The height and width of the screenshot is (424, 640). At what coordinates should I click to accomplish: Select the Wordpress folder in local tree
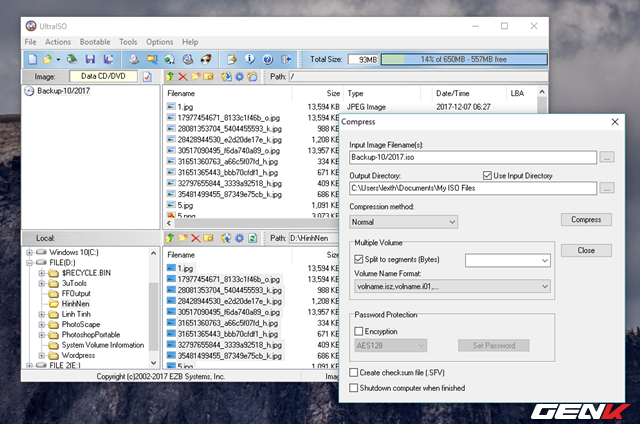[78, 355]
